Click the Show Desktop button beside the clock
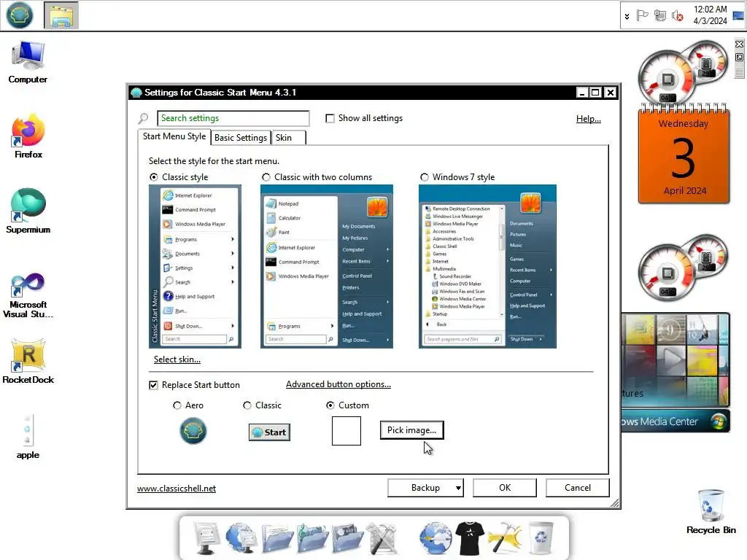Screen dimensions: 747x560 [738, 15]
